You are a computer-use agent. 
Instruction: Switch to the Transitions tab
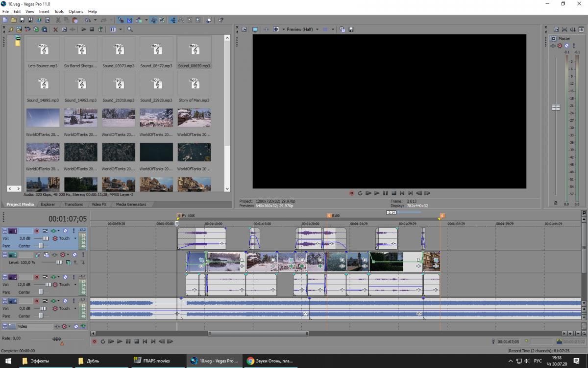point(73,204)
